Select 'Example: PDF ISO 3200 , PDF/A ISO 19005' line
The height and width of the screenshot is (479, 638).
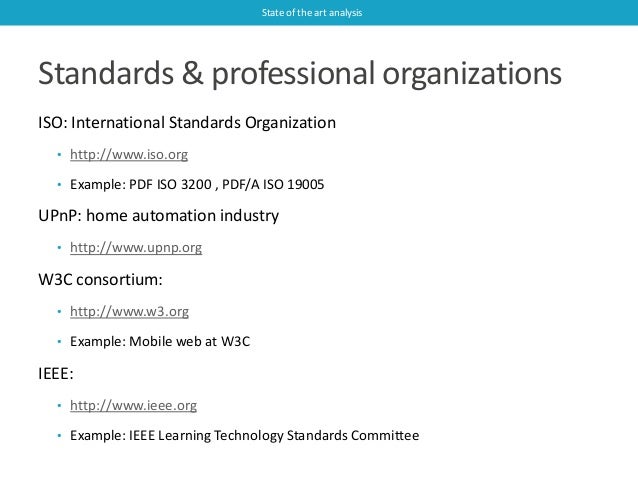(197, 184)
